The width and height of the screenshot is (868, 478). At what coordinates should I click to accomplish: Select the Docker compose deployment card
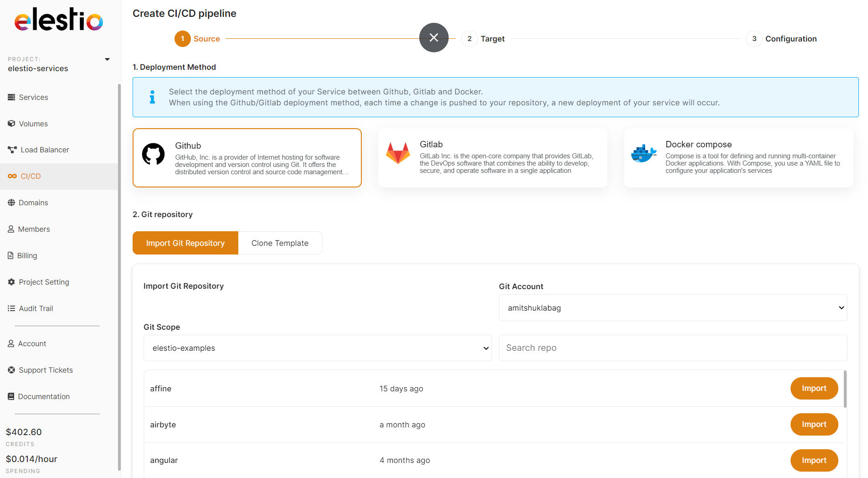[x=739, y=158]
